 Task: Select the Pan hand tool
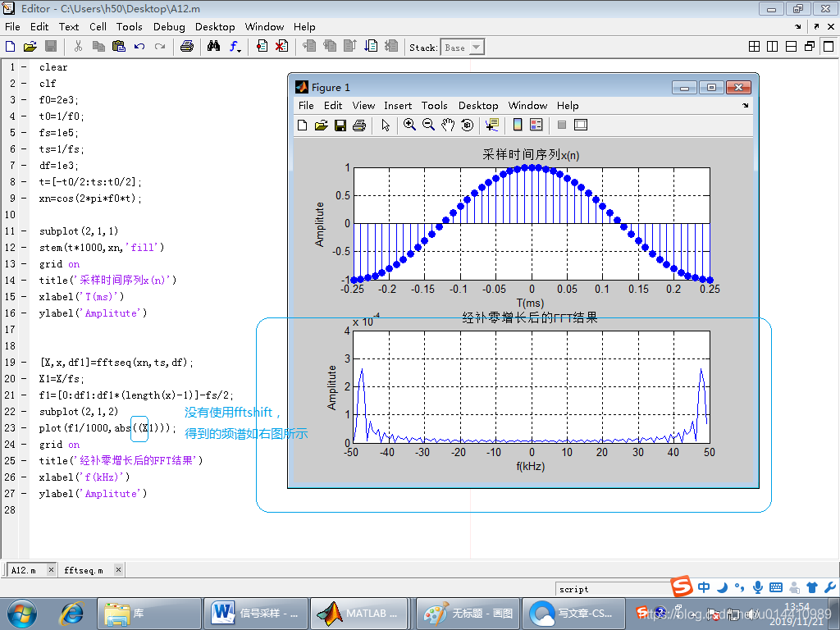click(x=447, y=125)
